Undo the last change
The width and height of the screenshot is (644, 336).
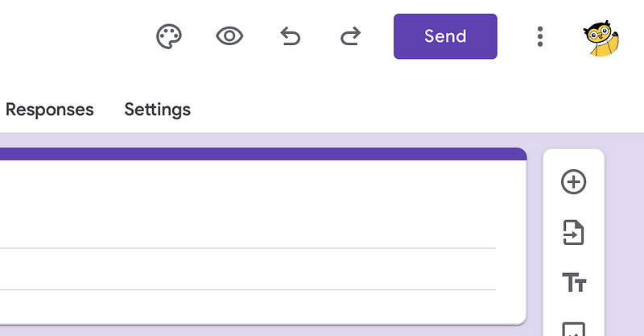290,36
